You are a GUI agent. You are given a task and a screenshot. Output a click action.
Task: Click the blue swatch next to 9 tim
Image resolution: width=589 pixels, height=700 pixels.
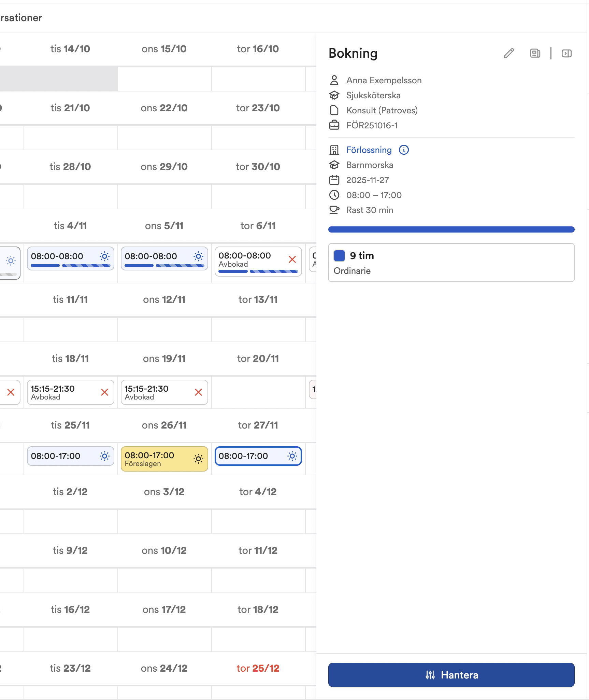[x=339, y=255]
